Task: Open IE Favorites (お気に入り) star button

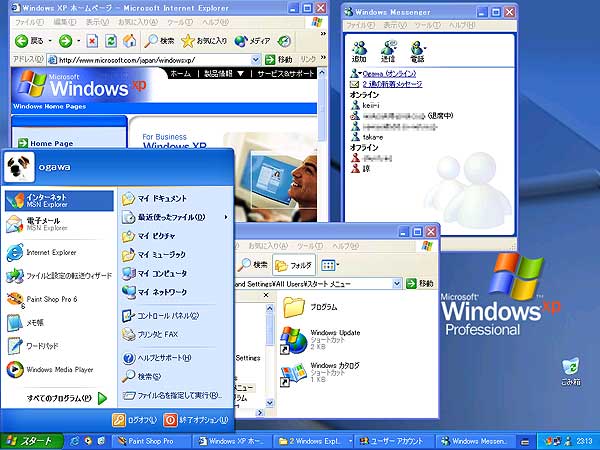Action: [204, 41]
